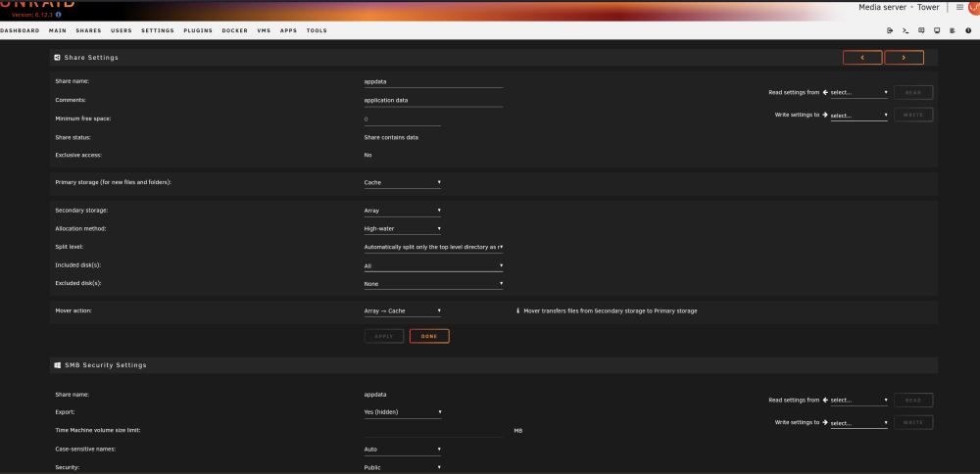Open SMB 'Read settings from' dropdown

click(858, 401)
